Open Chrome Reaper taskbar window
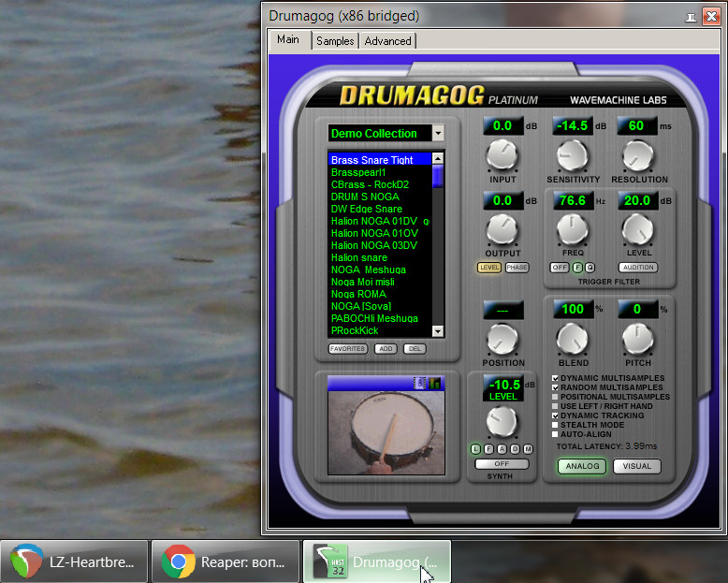728x583 pixels. click(226, 562)
